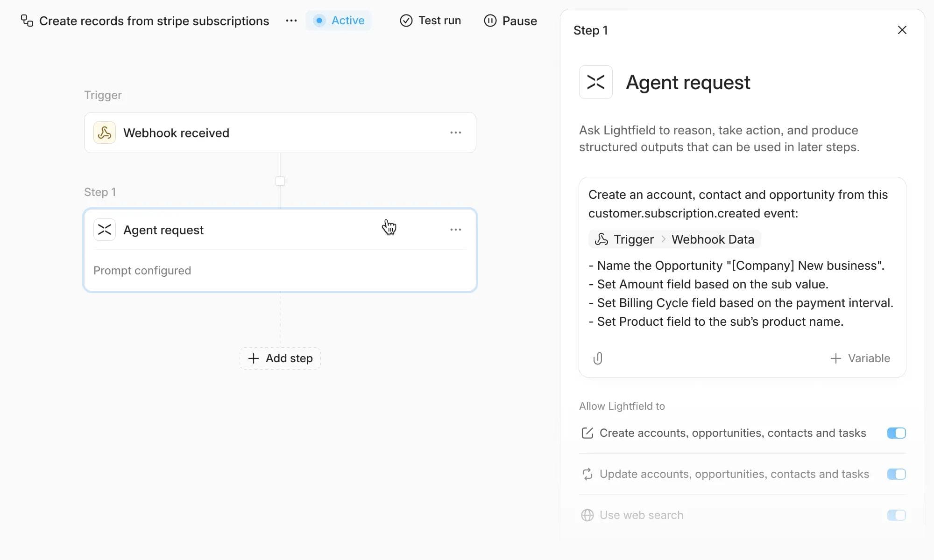Click the connector node between trigger and step
This screenshot has height=560, width=934.
coord(280,181)
